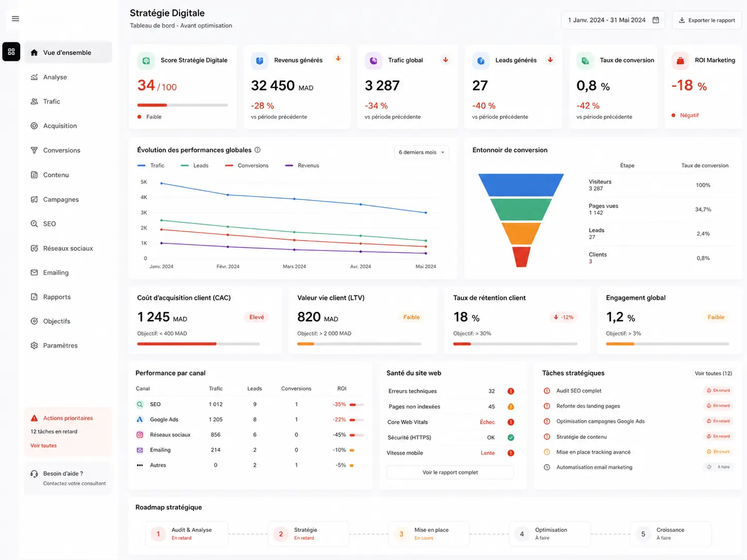The image size is (747, 560).
Task: Click roadmap step 1 Audit & Analyse
Action: [187, 534]
